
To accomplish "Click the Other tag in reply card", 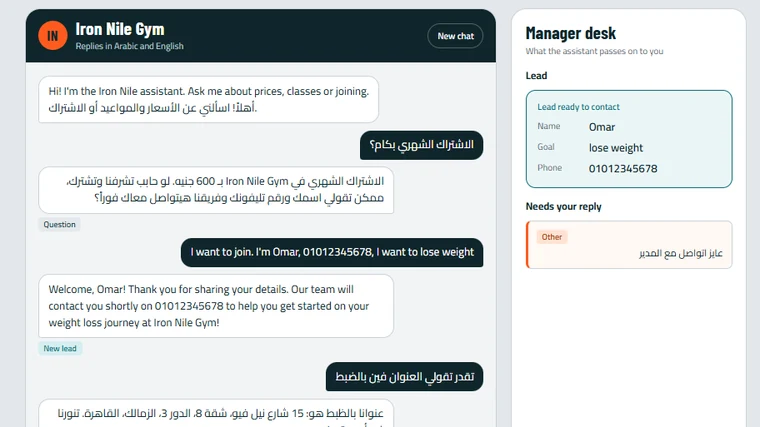I will coord(552,237).
